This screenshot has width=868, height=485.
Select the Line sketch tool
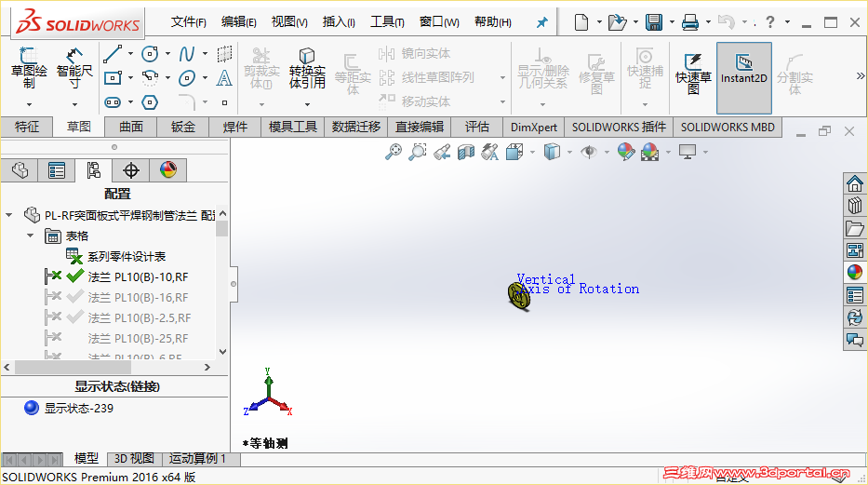coord(113,54)
